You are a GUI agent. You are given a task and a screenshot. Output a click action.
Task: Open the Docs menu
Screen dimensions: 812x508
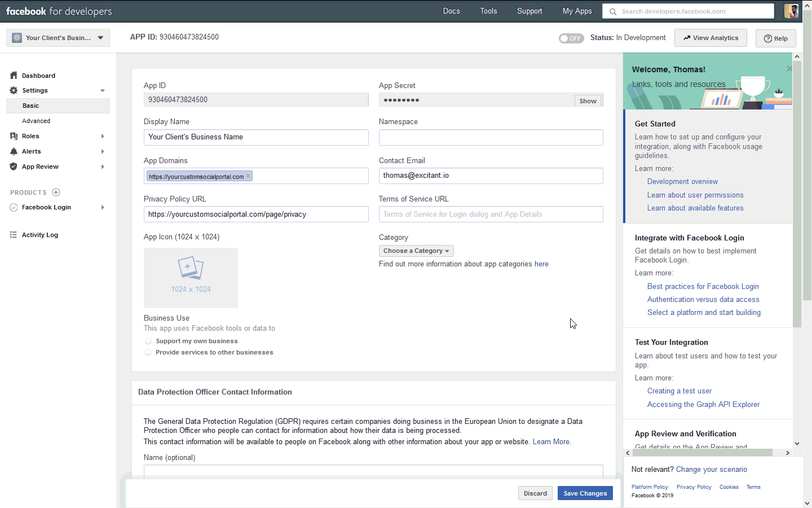(451, 11)
